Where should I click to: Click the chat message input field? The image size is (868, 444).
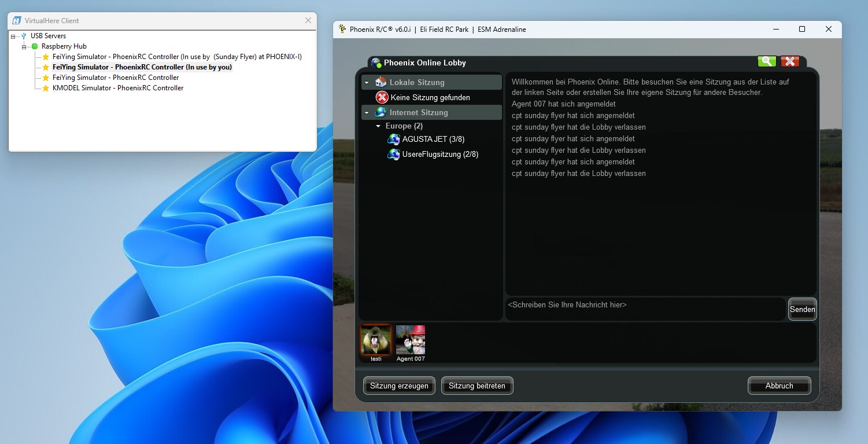[645, 309]
